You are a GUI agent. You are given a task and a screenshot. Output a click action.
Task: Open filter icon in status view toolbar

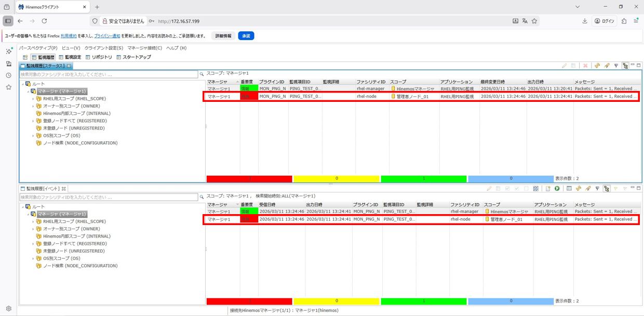coord(616,66)
